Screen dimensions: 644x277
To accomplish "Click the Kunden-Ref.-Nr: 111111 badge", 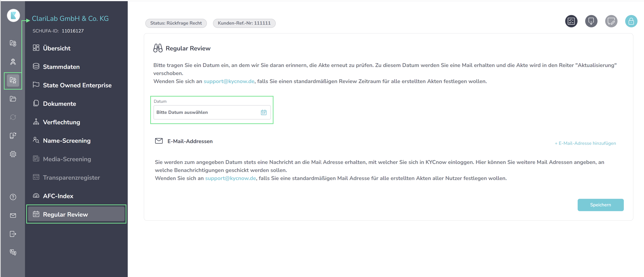I will (244, 23).
